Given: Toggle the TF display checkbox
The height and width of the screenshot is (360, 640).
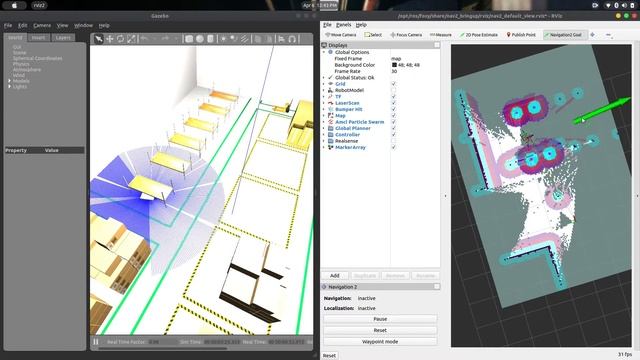Looking at the screenshot, I should click(393, 97).
